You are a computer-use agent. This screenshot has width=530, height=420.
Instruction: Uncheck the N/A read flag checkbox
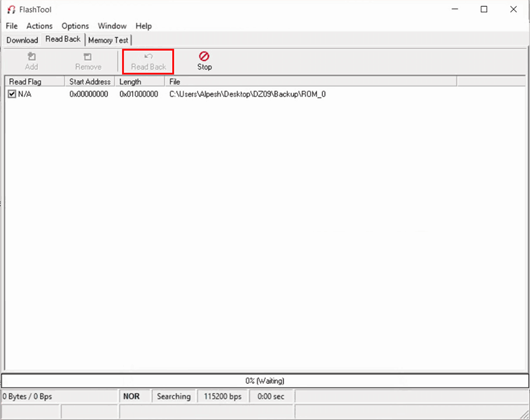click(x=12, y=94)
